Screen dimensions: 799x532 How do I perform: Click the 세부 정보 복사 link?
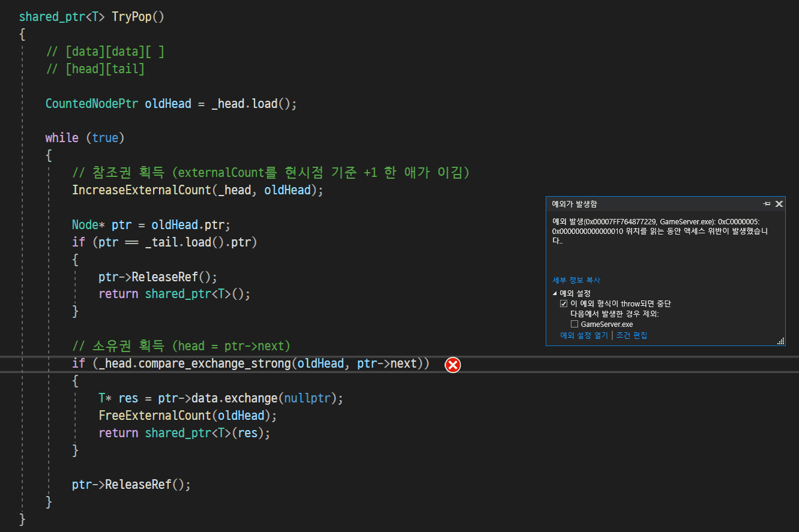576,280
